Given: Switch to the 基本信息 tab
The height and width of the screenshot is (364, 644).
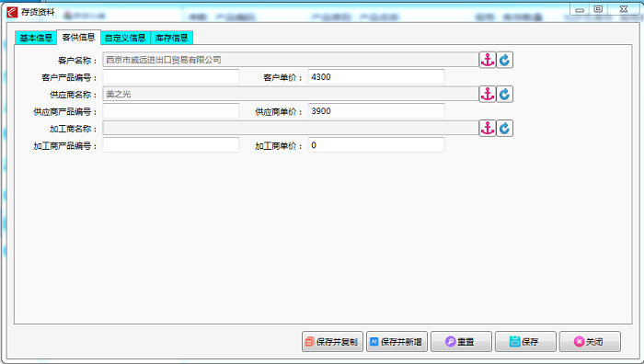Looking at the screenshot, I should [36, 38].
